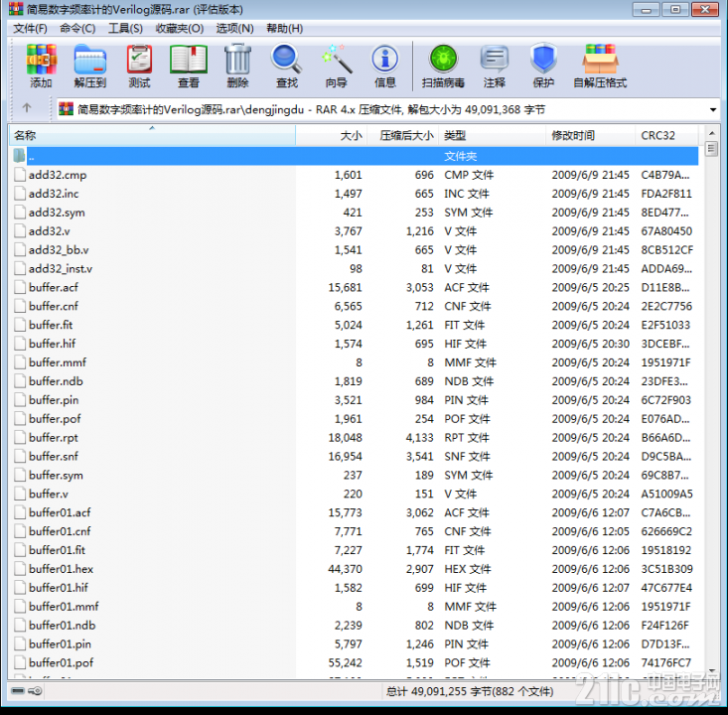Viewport: 728px width, 715px height.
Task: Select file add32.sym
Action: point(354,213)
